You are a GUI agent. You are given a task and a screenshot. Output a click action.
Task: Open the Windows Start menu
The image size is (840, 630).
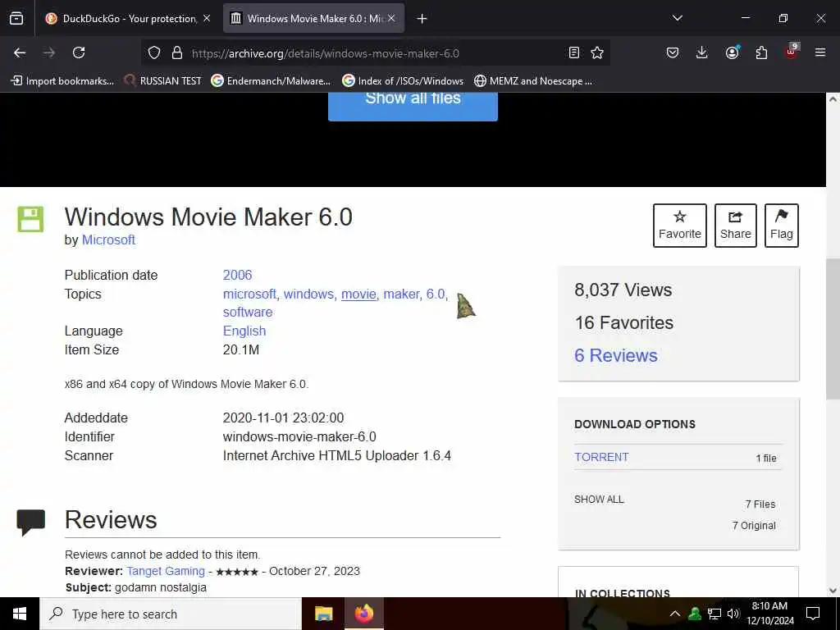(20, 614)
